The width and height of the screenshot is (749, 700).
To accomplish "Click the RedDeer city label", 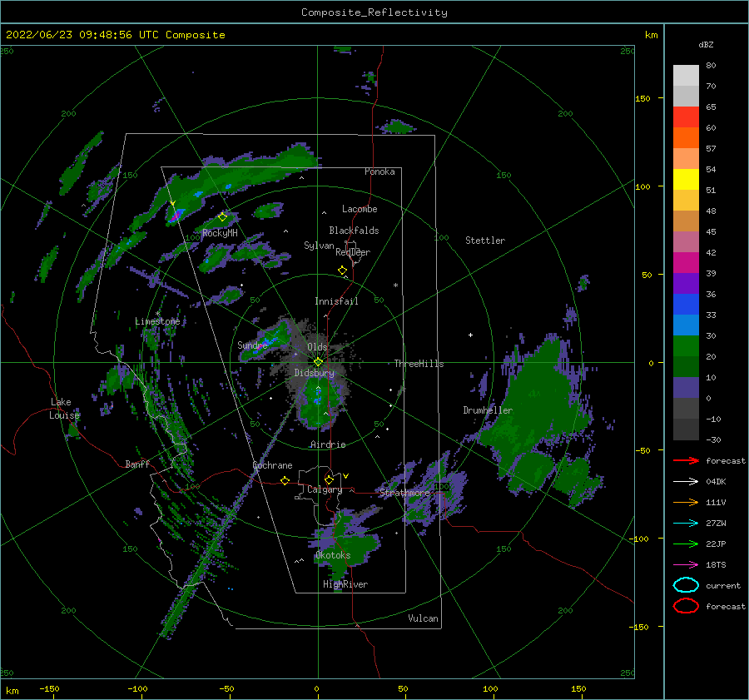I will click(x=353, y=252).
